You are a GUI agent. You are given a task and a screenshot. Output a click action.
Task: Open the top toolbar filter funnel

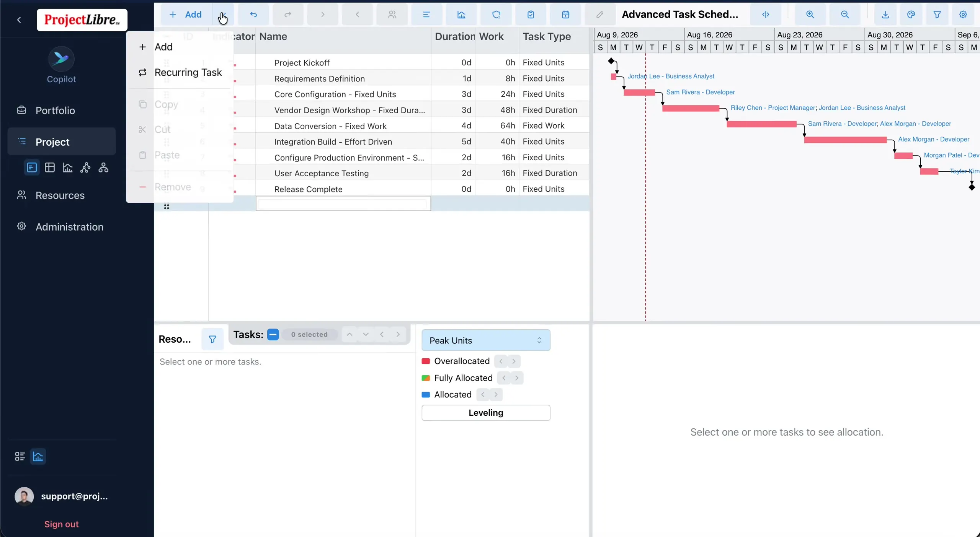(x=937, y=15)
